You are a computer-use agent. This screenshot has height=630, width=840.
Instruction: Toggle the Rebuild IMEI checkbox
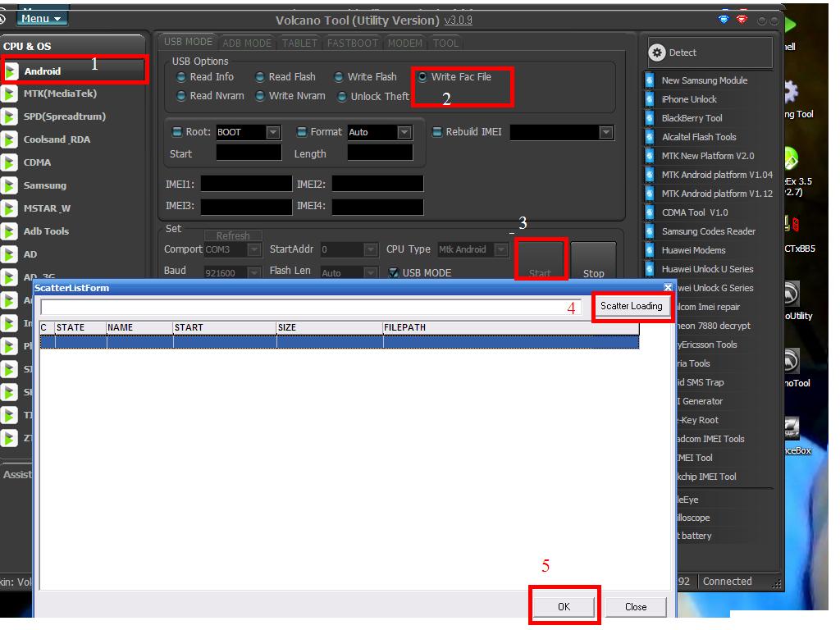pyautogui.click(x=437, y=132)
